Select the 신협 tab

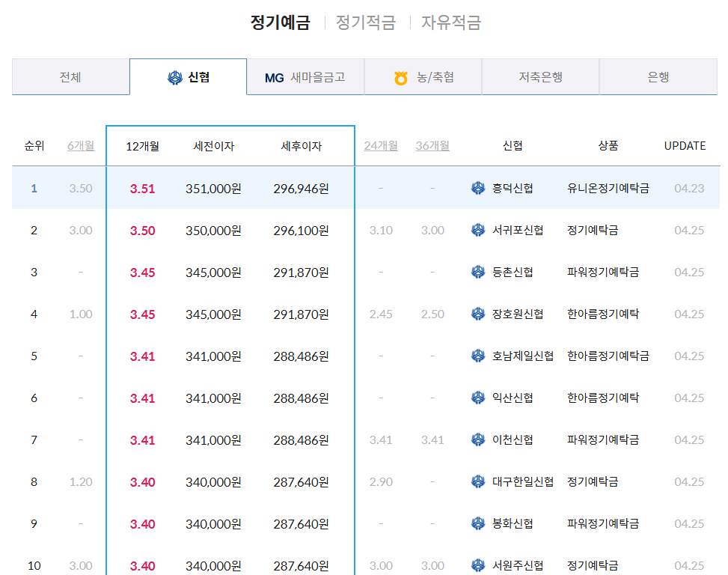[188, 77]
